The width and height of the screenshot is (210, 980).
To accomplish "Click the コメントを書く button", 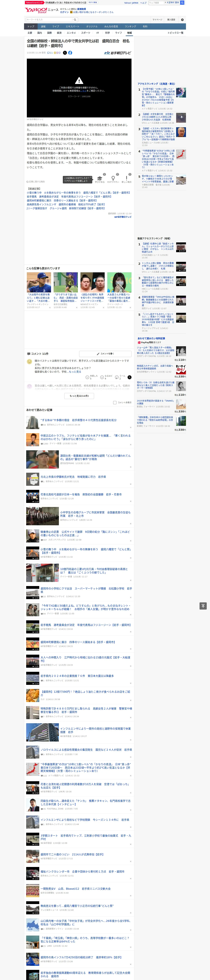I will tap(105, 354).
